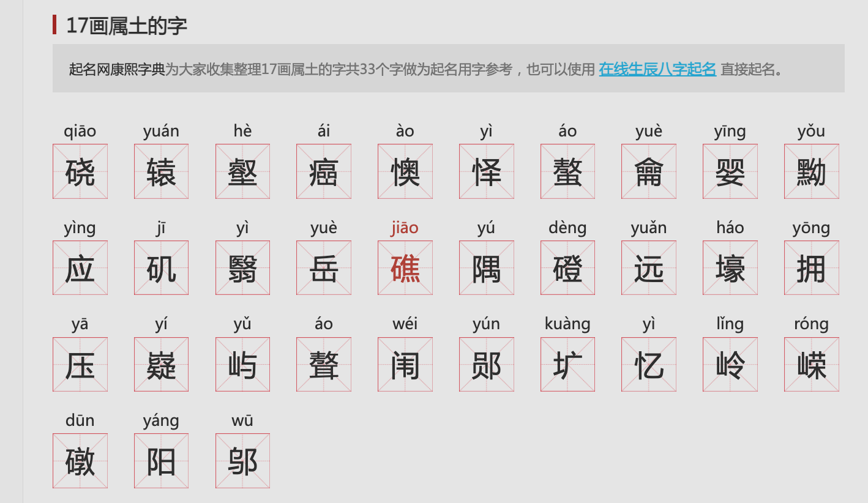Click the pinyin label dèng
This screenshot has width=868, height=503.
pos(567,228)
